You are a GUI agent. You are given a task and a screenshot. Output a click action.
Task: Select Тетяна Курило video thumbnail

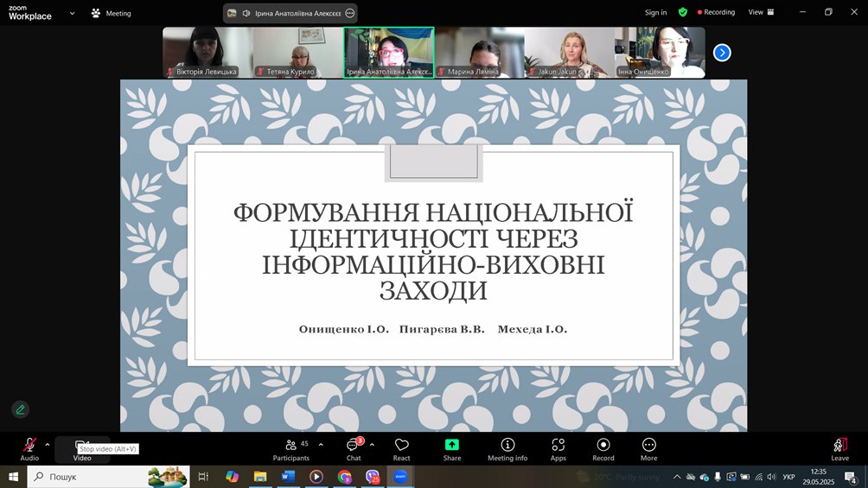pyautogui.click(x=297, y=53)
